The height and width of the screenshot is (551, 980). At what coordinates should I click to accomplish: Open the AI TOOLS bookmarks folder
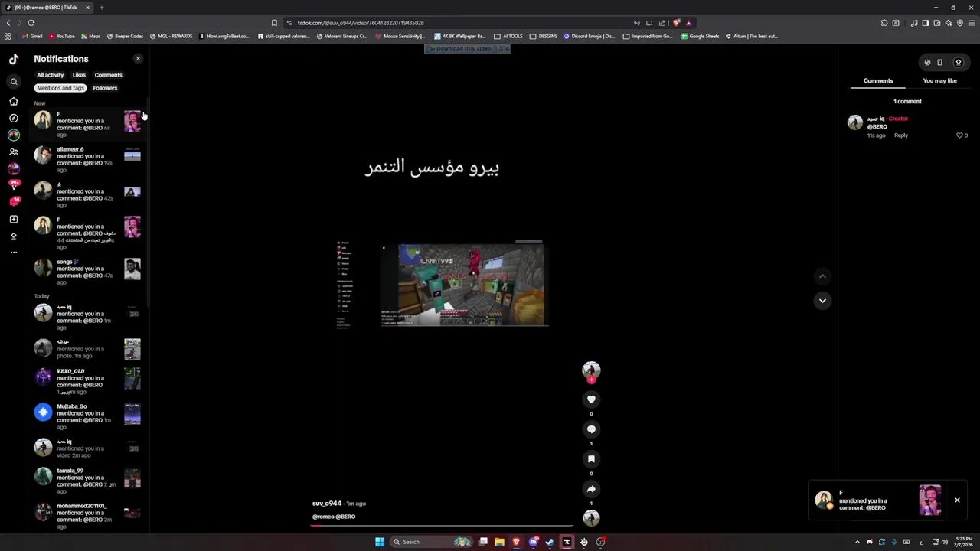tap(508, 36)
